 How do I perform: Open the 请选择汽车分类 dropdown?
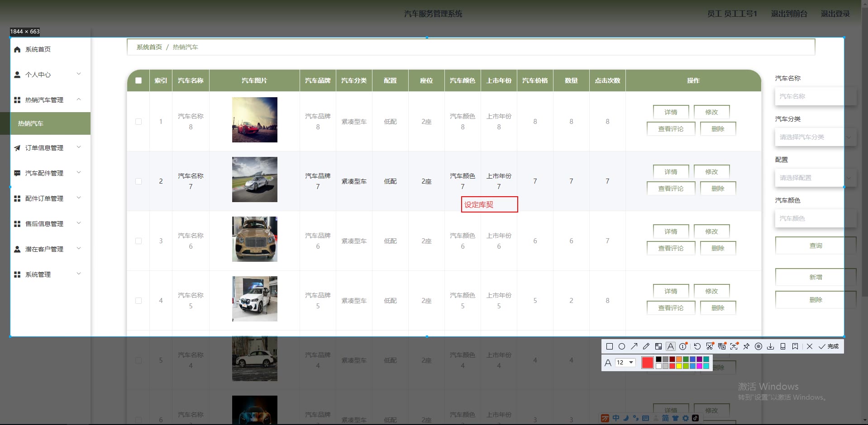pyautogui.click(x=815, y=137)
